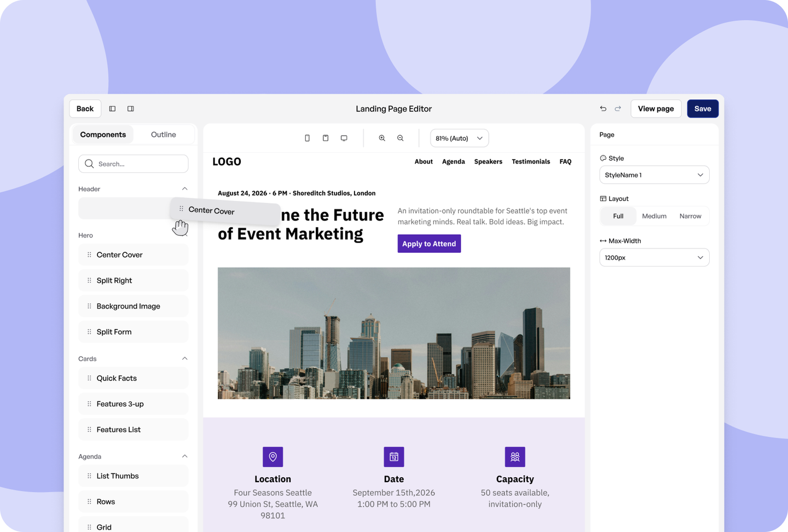Click the Date calendar icon
The width and height of the screenshot is (788, 532).
click(x=394, y=457)
